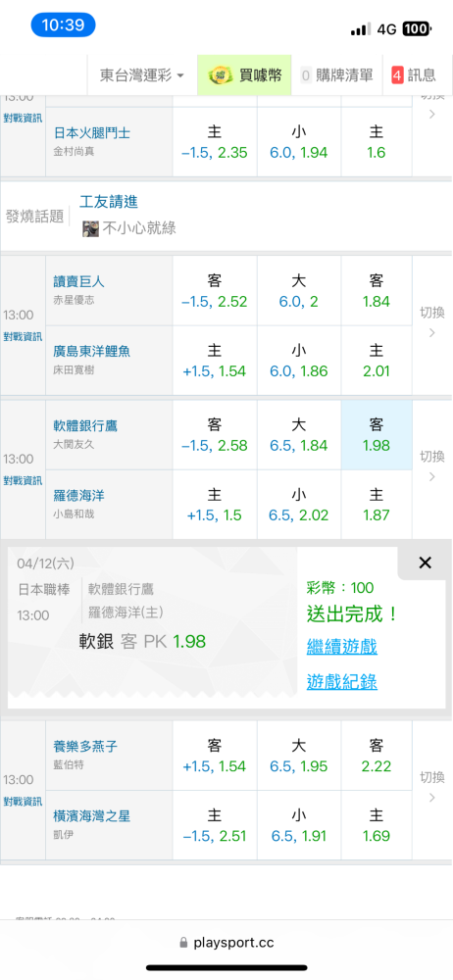The height and width of the screenshot is (980, 453).
Task: Click the 遊戲紀錄 link
Action: 341,681
